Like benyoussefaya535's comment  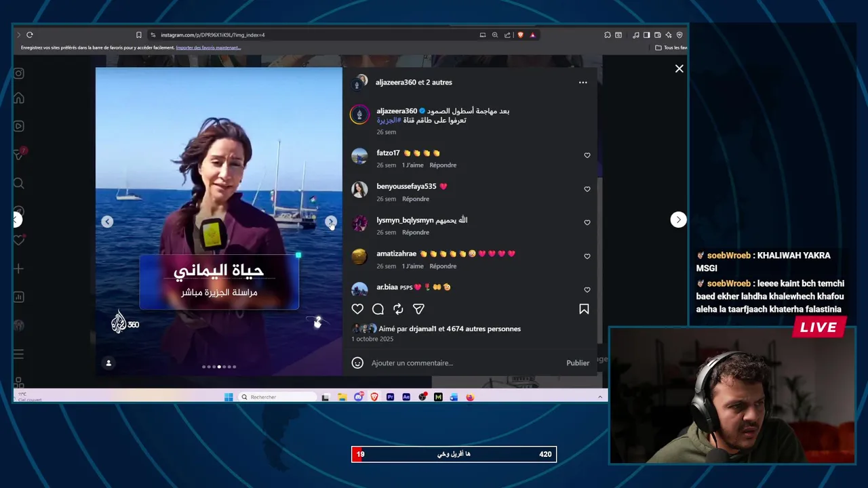click(x=587, y=189)
